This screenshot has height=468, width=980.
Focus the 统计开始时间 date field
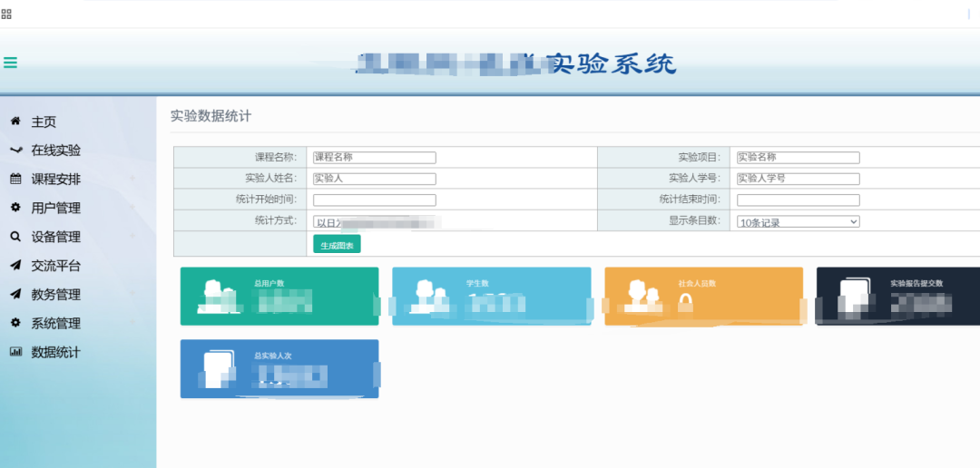[375, 200]
